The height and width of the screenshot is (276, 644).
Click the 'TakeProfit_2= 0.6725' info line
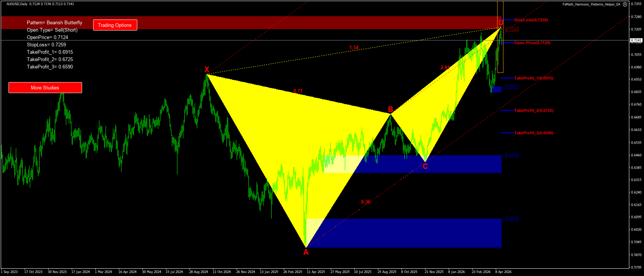coord(50,59)
